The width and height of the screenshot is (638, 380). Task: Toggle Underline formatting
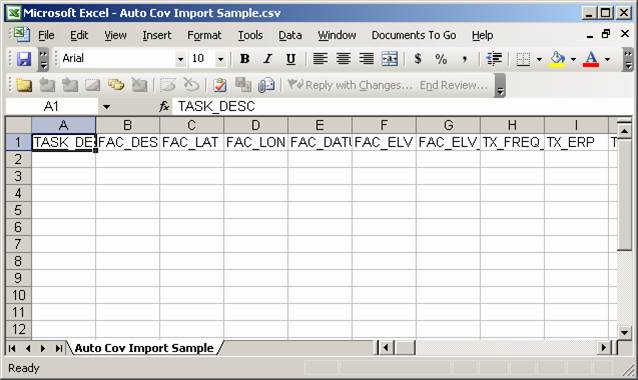pos(291,59)
